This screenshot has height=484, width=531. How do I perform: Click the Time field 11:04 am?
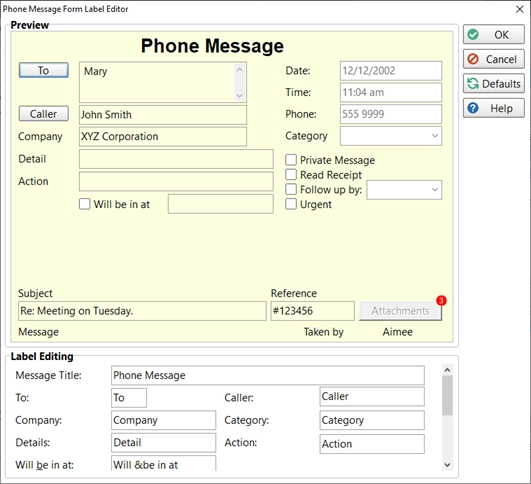(391, 92)
